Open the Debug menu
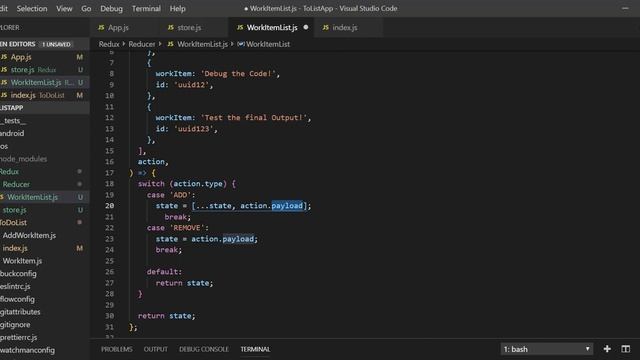Screen dimensions: 640x360 click(111, 9)
